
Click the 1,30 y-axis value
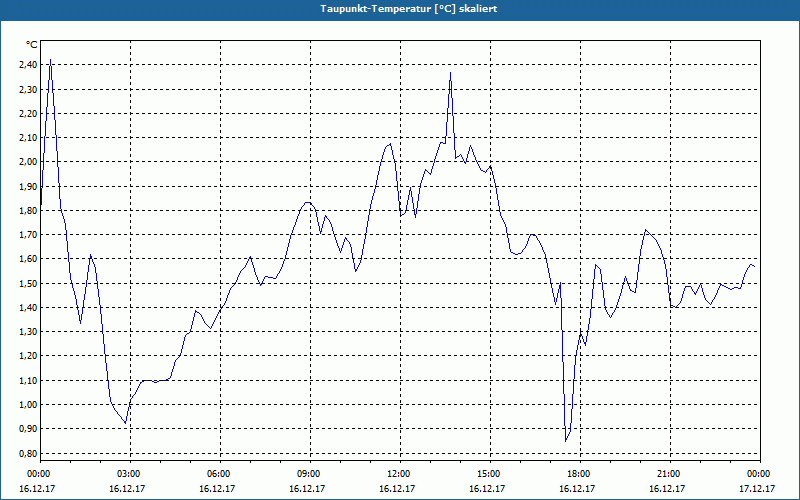coord(29,332)
